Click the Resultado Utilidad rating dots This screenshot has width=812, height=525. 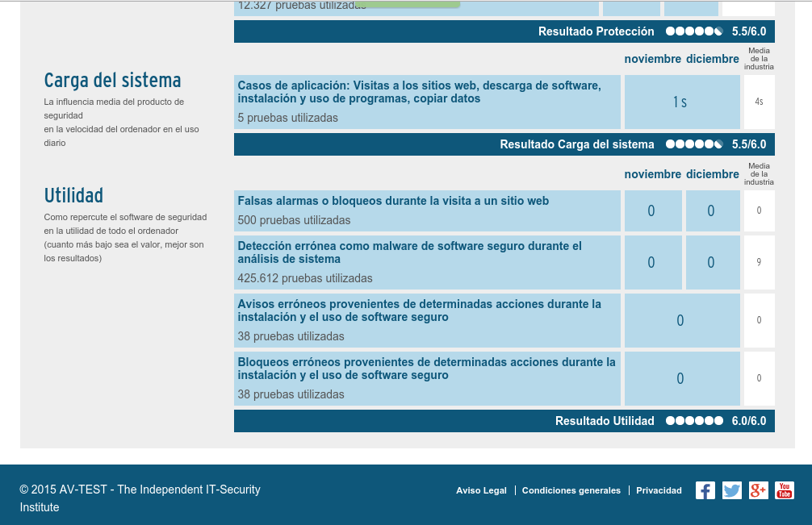click(694, 421)
